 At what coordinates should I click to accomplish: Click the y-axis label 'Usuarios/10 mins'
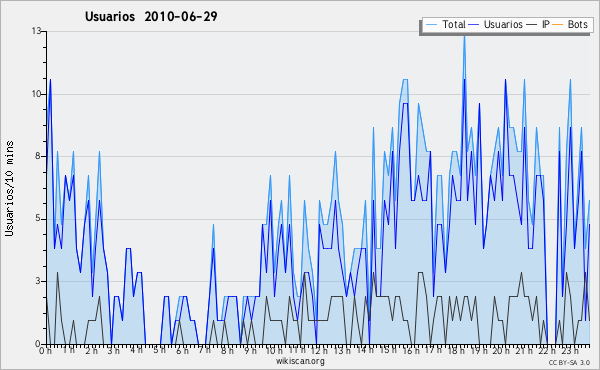[9, 188]
